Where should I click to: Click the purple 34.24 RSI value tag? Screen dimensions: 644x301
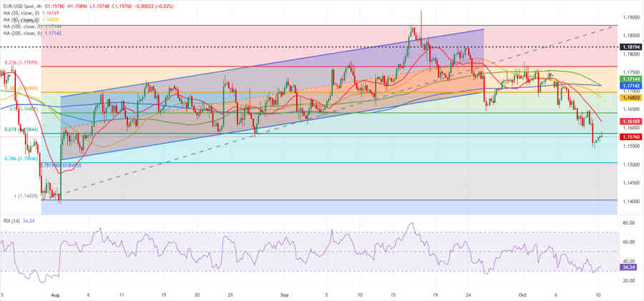pos(630,267)
